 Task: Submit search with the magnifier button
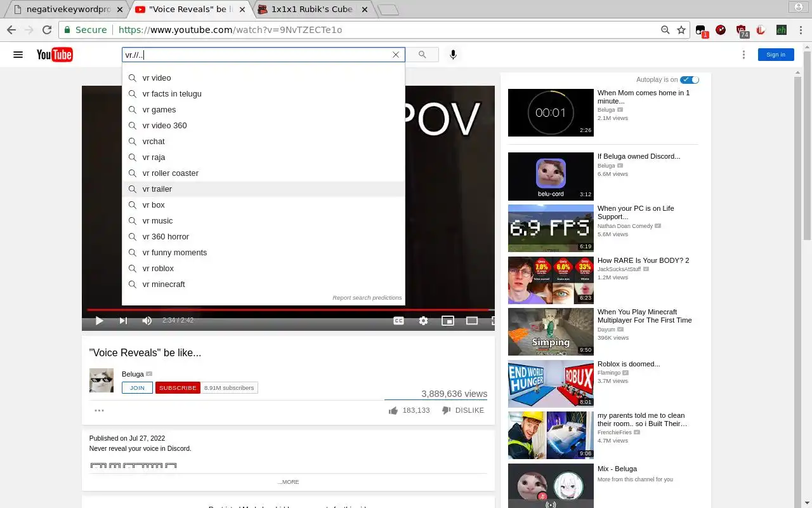point(422,55)
